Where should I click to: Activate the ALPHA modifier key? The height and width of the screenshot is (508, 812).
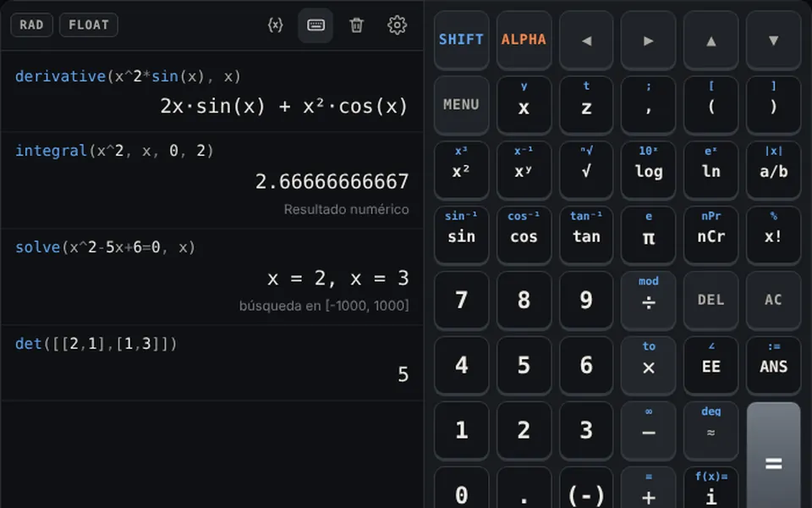[x=524, y=40]
